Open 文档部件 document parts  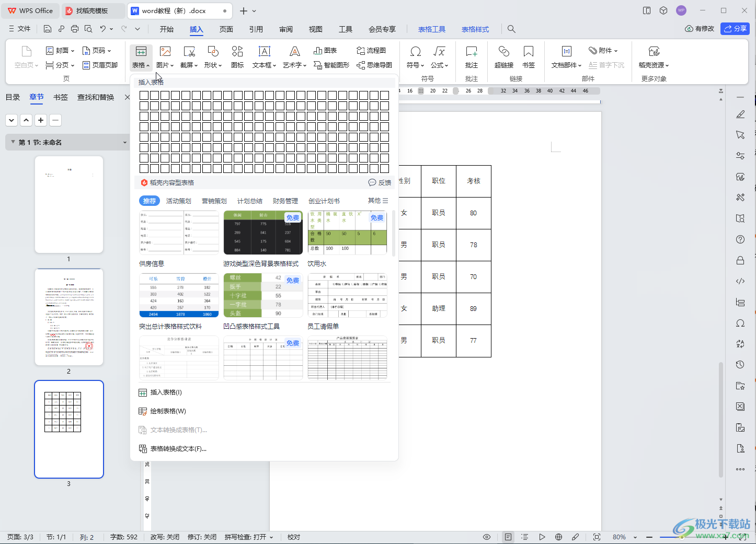pos(566,57)
